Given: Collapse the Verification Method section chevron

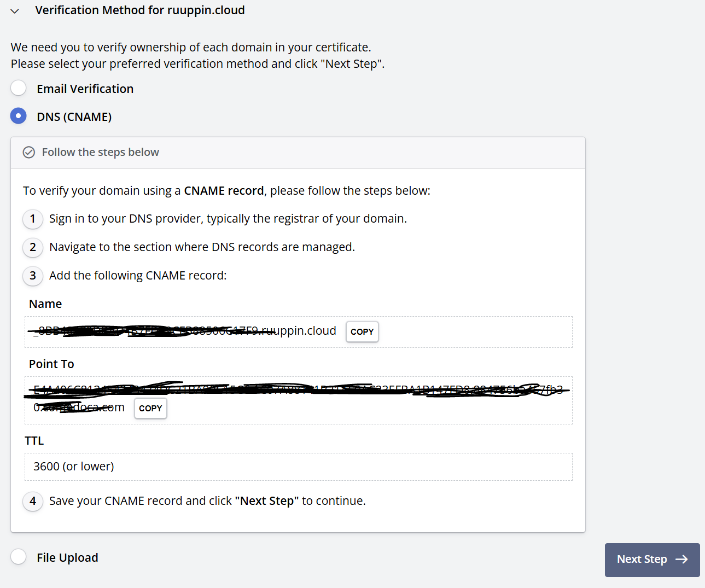Looking at the screenshot, I should tap(15, 11).
